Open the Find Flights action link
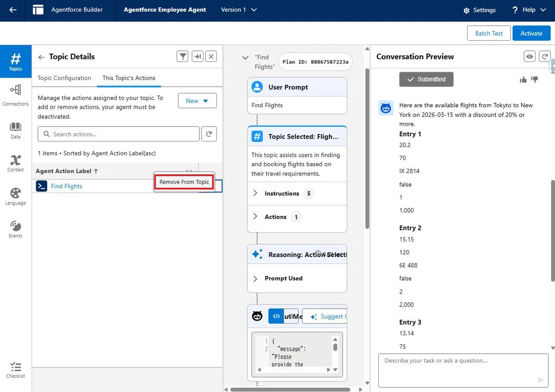The width and height of the screenshot is (555, 392). (67, 186)
